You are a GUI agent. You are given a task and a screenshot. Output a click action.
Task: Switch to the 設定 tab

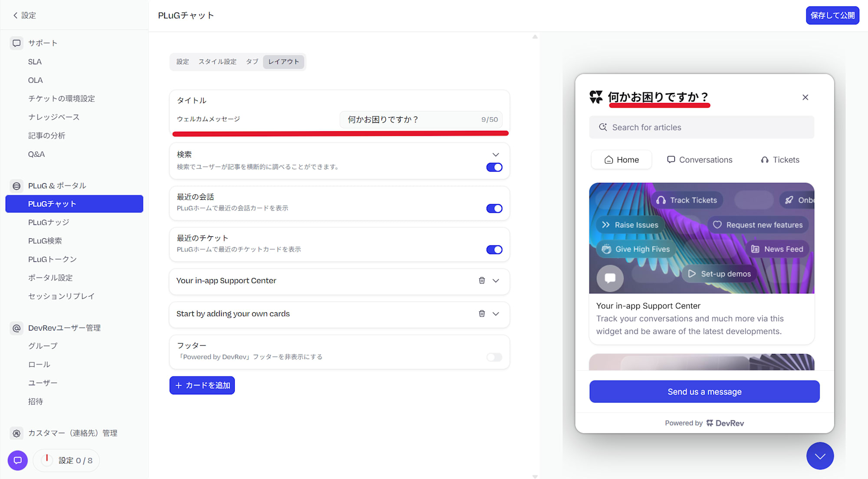click(x=183, y=62)
